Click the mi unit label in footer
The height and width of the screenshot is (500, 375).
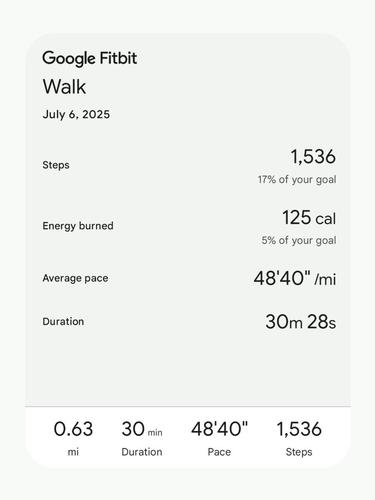pos(73,452)
